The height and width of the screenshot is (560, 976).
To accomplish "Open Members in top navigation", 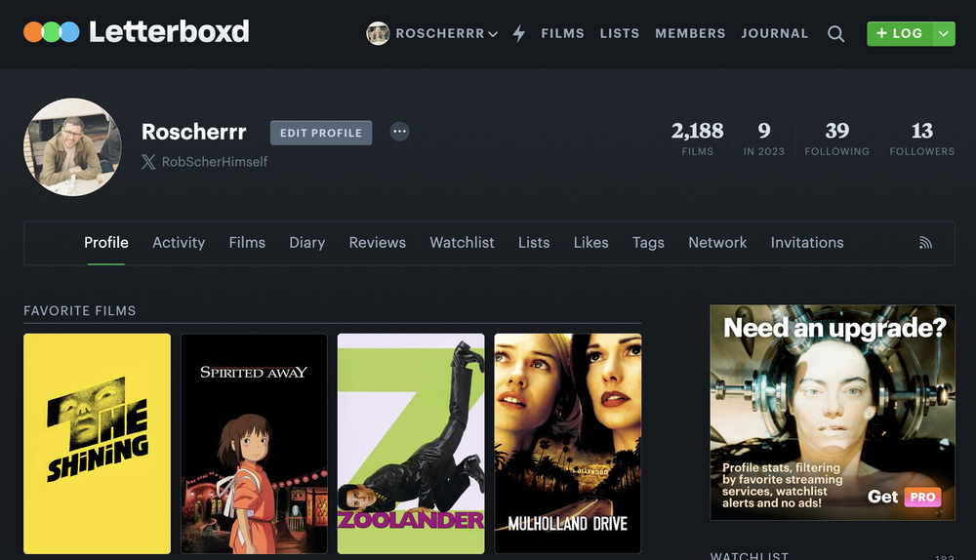I will 690,33.
